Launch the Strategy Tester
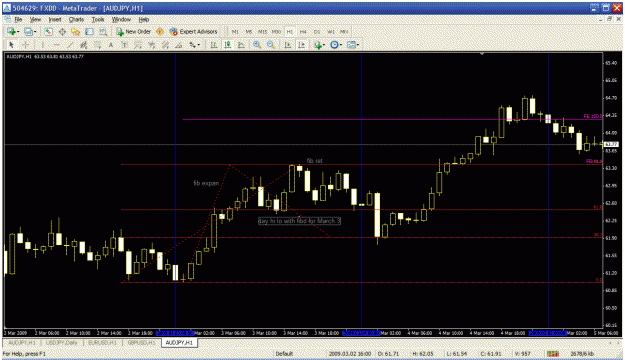 click(x=103, y=31)
